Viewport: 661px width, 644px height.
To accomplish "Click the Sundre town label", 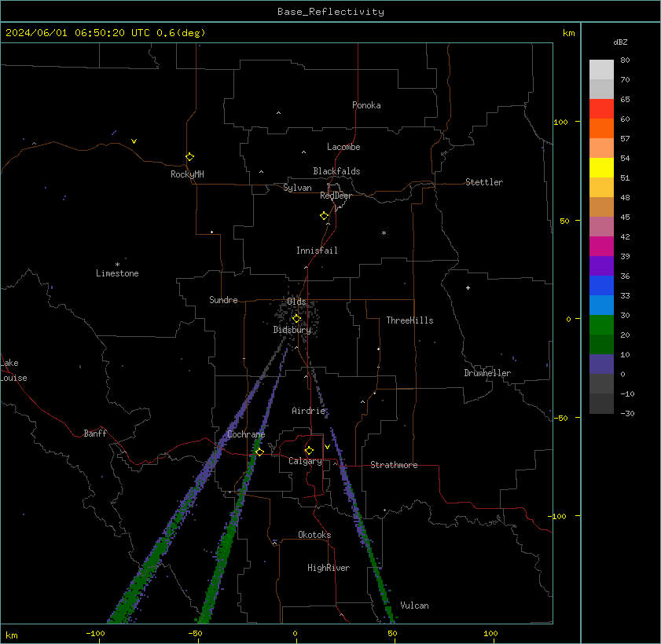I will click(223, 300).
